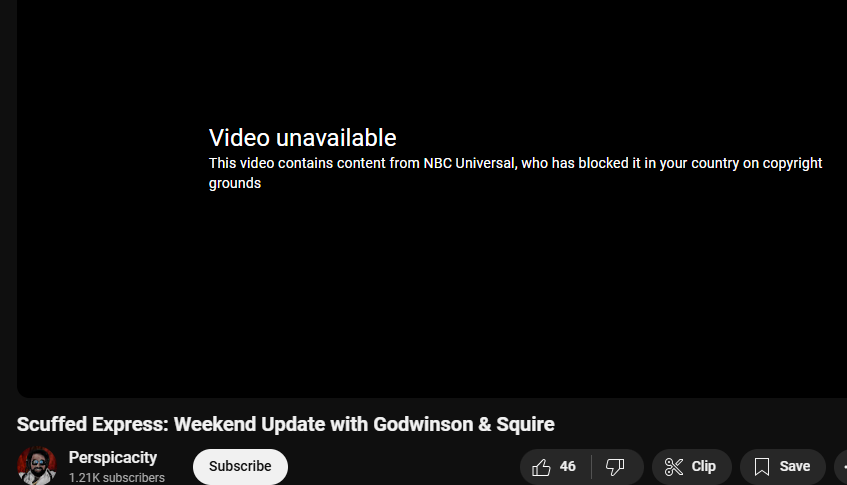Click the Scuffed Express video title
Viewport: 847px width, 485px height.
(x=286, y=425)
